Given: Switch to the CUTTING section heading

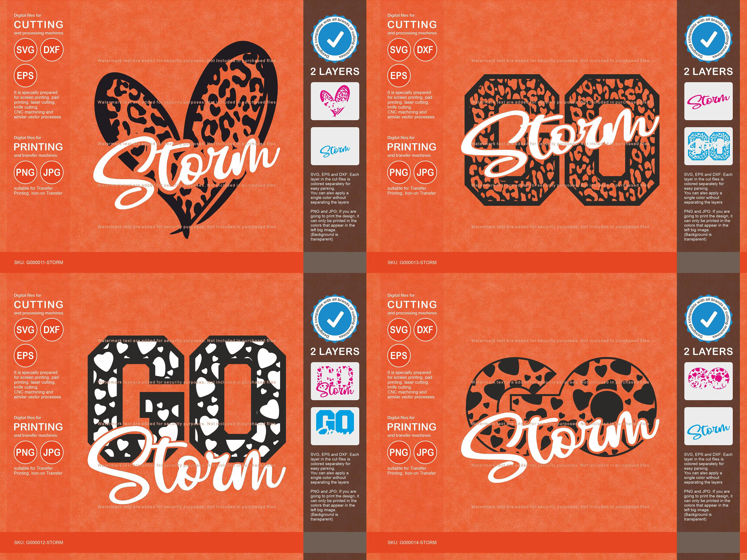Looking at the screenshot, I should [x=38, y=24].
